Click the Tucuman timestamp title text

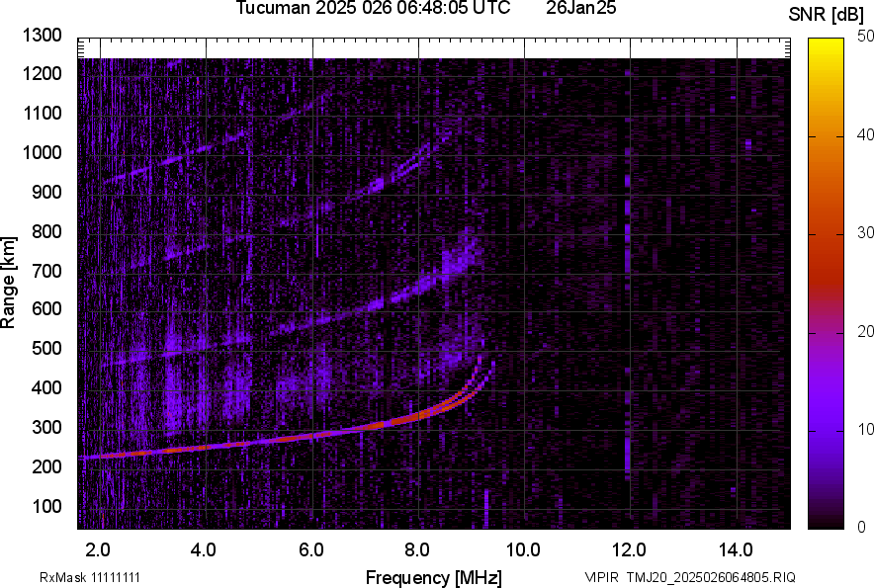point(373,9)
